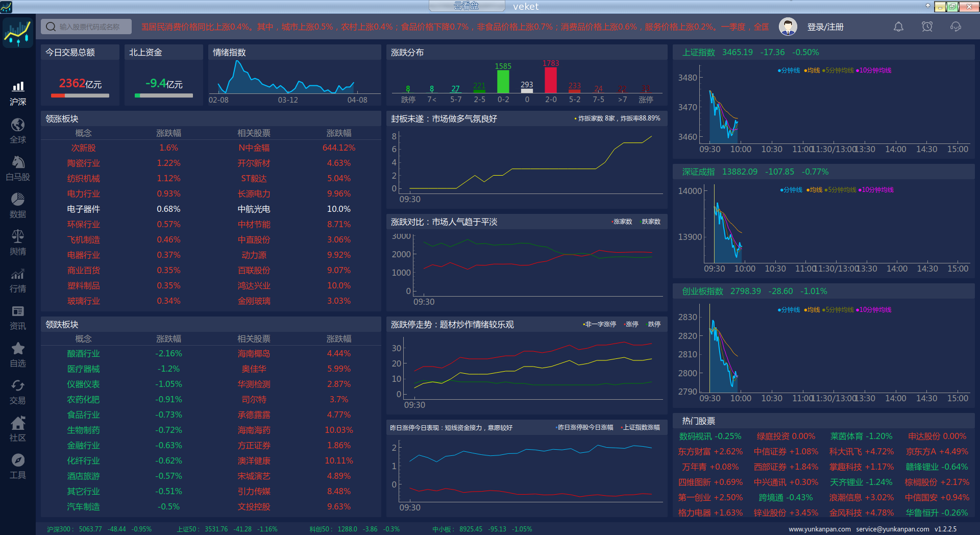Click hot stock 中信证券
The width and height of the screenshot is (980, 535).
tap(786, 451)
